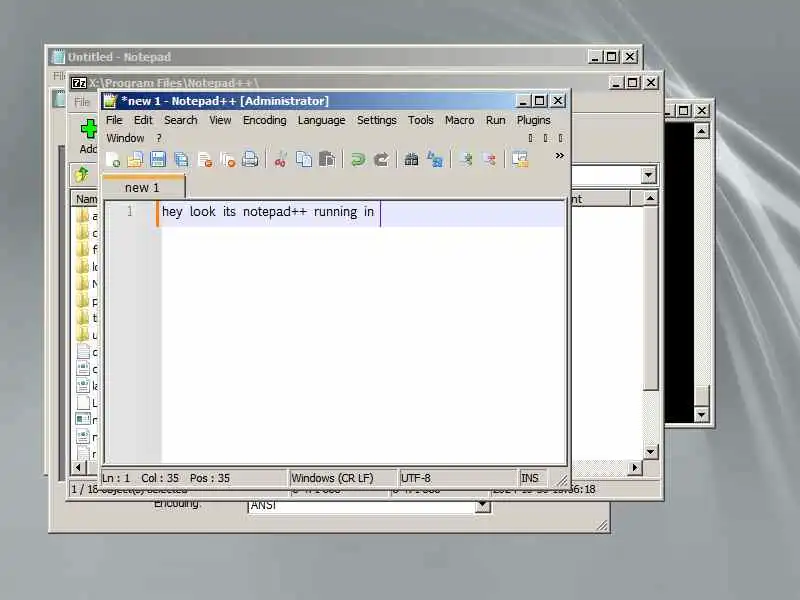Open the Window menu
This screenshot has width=800, height=600.
(125, 138)
